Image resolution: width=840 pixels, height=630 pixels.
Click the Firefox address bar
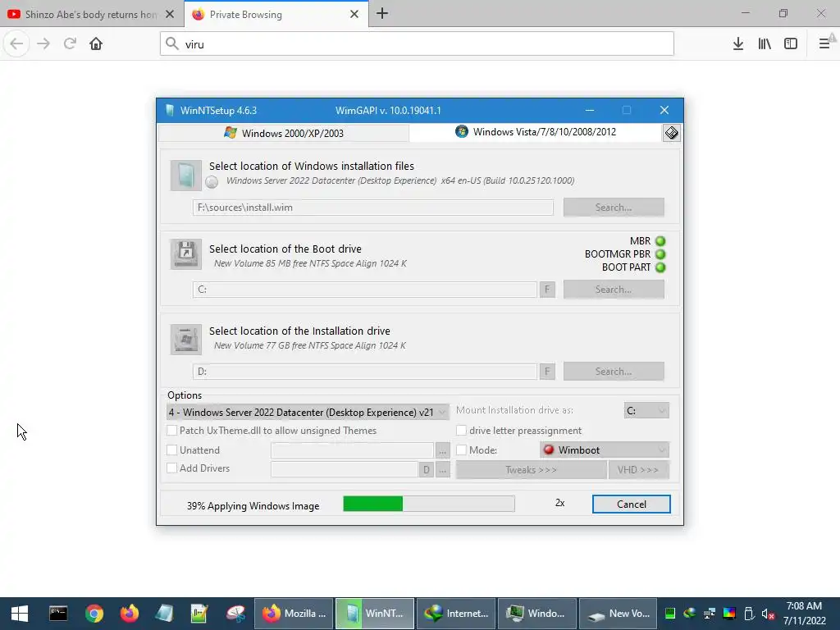(x=417, y=44)
